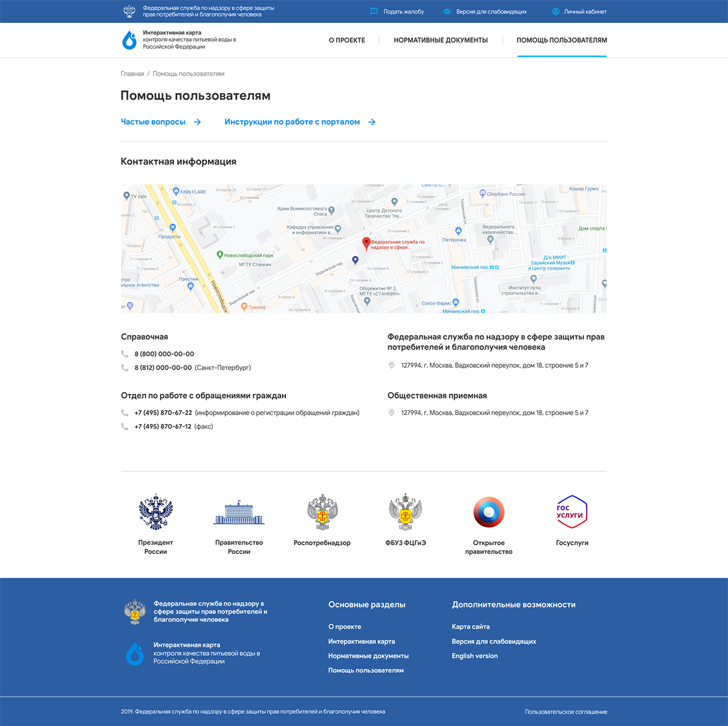Click the Открытое правительство caption link

coord(489,547)
